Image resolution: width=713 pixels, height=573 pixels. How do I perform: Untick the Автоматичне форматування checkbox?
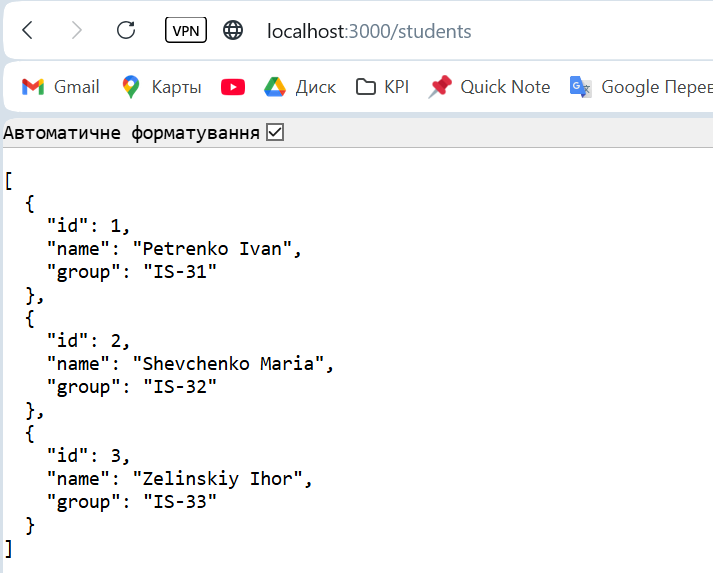275,132
